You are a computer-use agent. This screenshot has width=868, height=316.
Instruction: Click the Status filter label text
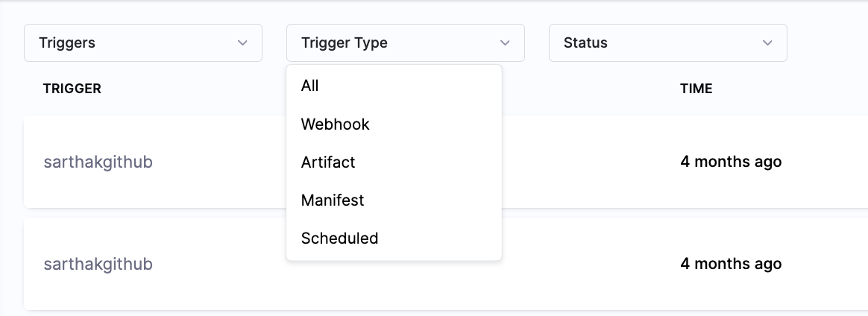pos(585,43)
